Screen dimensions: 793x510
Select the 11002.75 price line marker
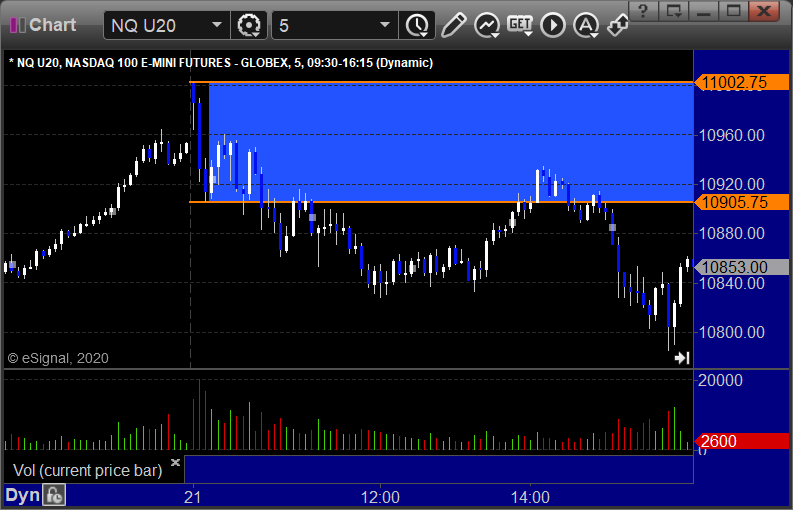click(x=741, y=82)
